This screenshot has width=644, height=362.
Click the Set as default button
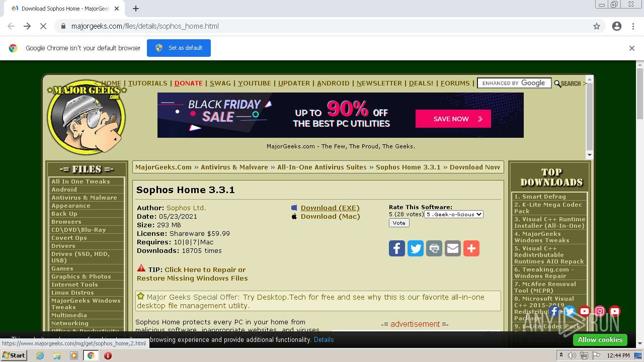(179, 48)
